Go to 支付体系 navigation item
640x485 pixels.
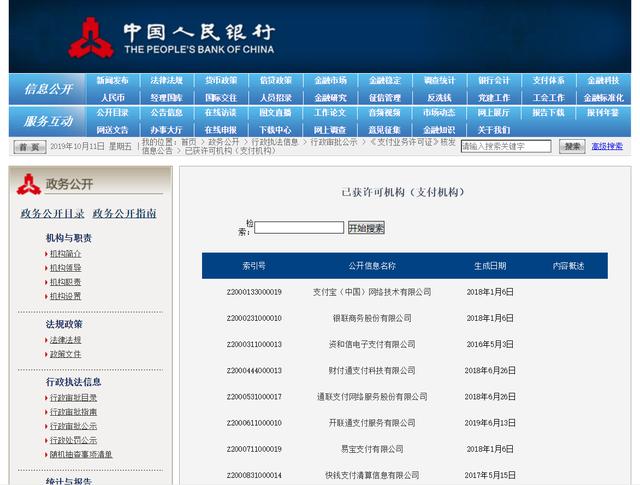click(x=549, y=80)
